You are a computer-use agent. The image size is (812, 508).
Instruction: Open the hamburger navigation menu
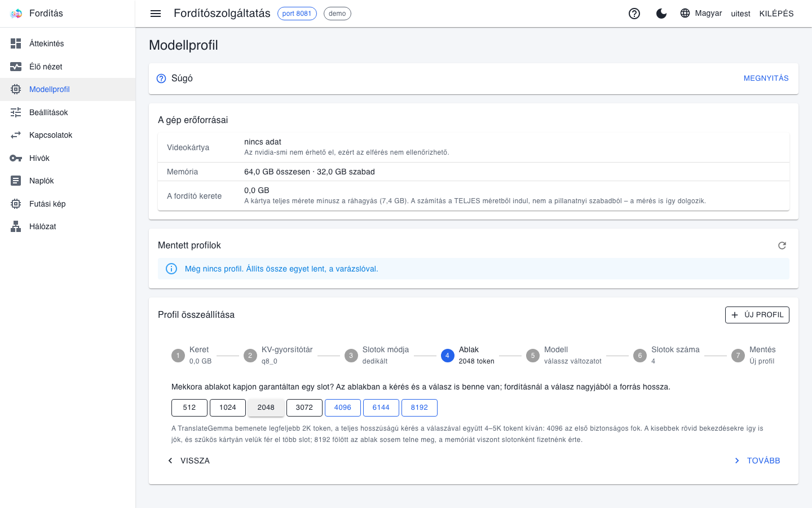click(x=156, y=14)
